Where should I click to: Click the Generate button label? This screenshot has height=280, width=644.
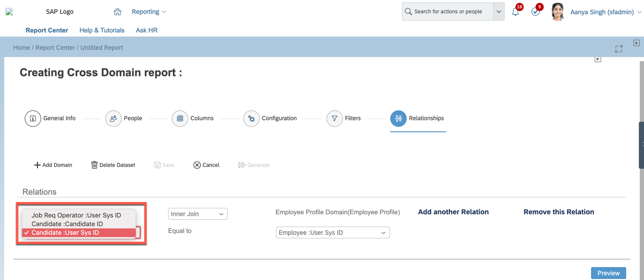click(x=259, y=165)
